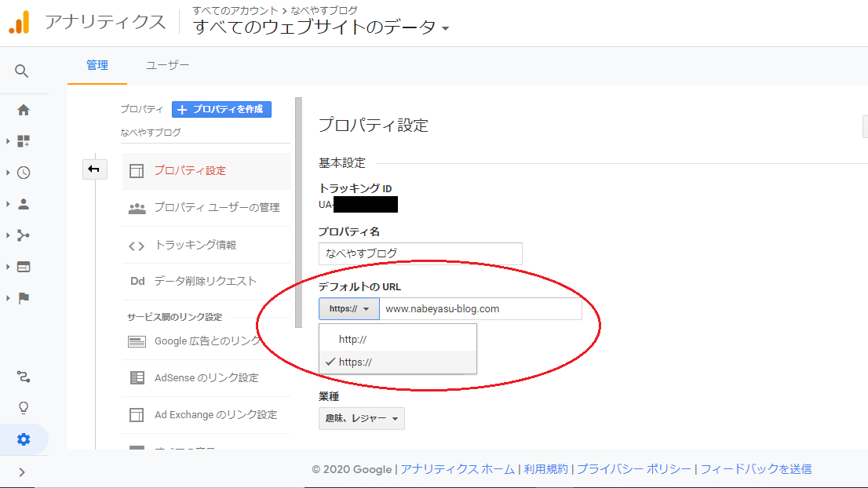
Task: Click the すべてのアカウント breadcrumb text
Action: pos(235,10)
